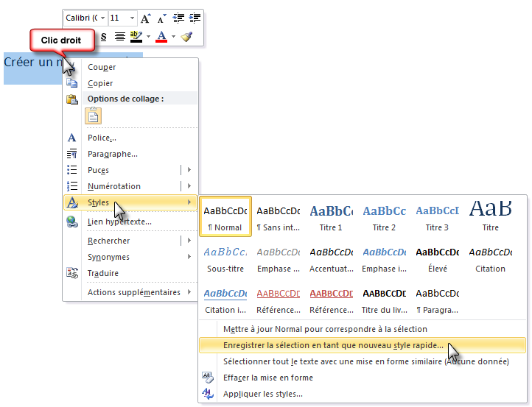Click the Grow Font icon
Viewport: 532px width, 407px height.
click(146, 18)
